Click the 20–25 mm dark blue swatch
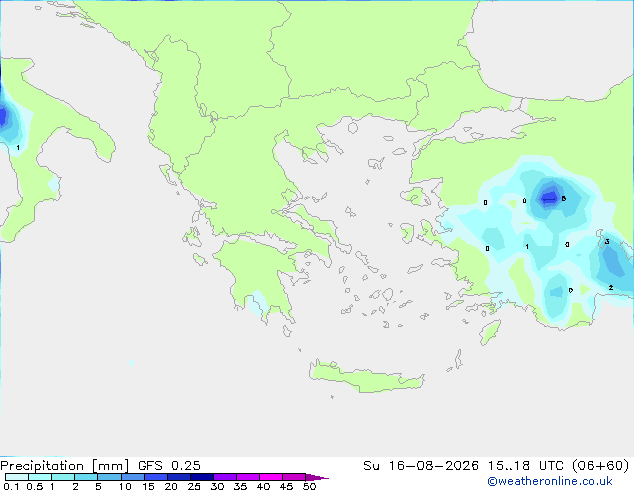Image resolution: width=634 pixels, height=490 pixels. click(x=178, y=477)
